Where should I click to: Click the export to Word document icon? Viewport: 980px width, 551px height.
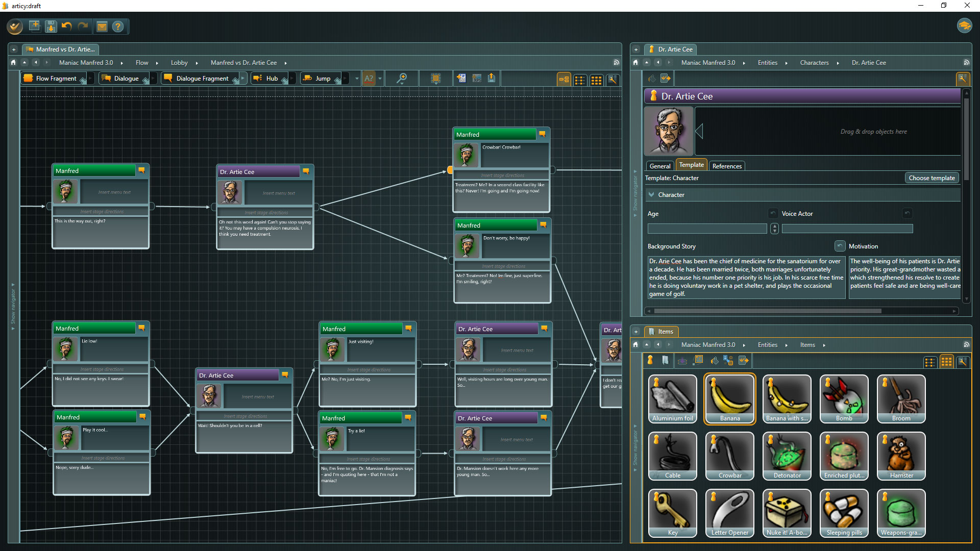click(x=461, y=78)
